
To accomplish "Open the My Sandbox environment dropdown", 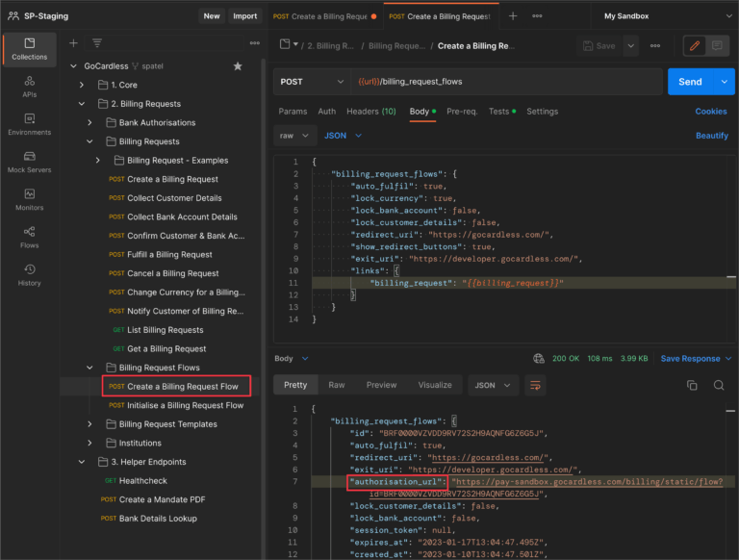I will pyautogui.click(x=666, y=16).
